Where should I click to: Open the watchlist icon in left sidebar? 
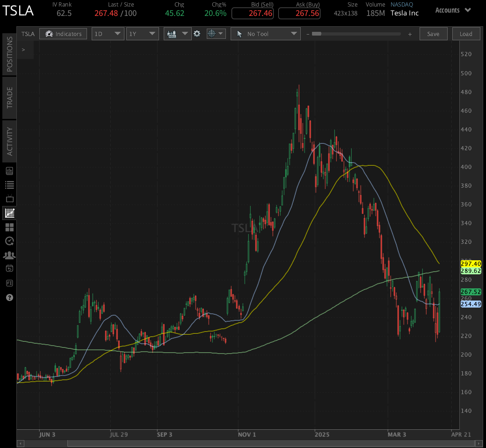(x=9, y=184)
